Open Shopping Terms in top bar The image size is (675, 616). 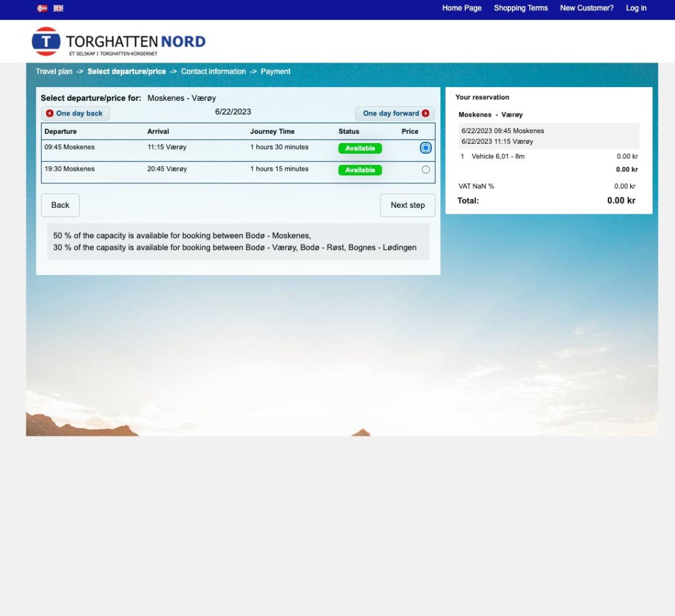click(521, 9)
